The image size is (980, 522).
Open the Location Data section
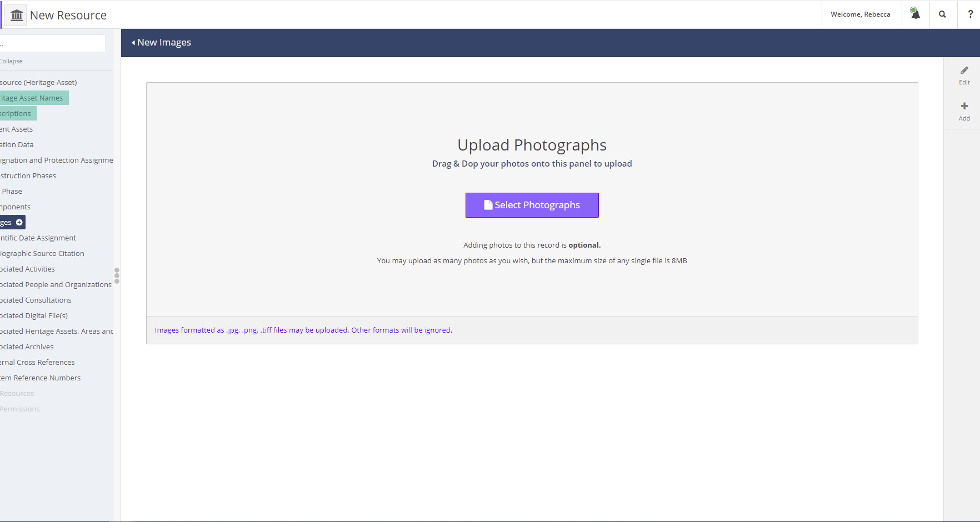tap(17, 144)
